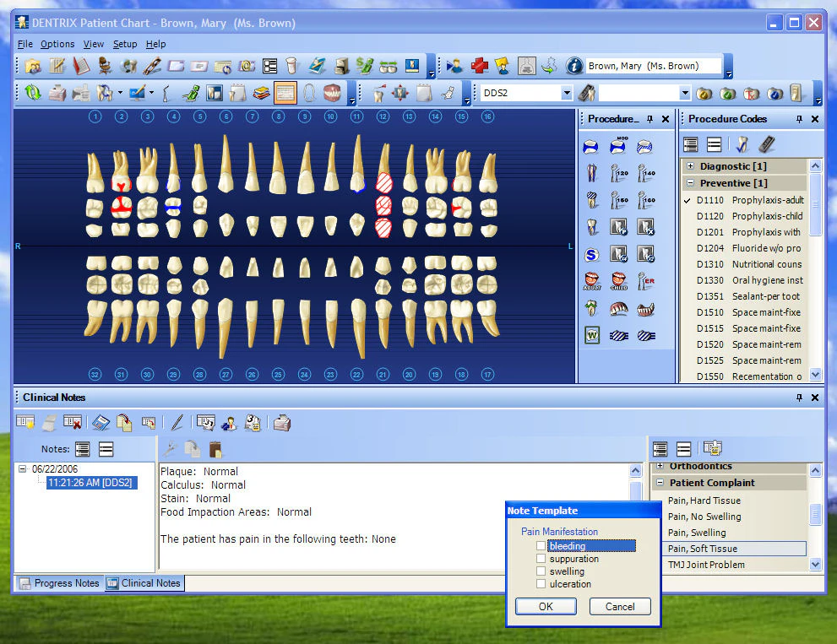Cancel the Note Template dialog
837x644 pixels.
click(x=620, y=606)
